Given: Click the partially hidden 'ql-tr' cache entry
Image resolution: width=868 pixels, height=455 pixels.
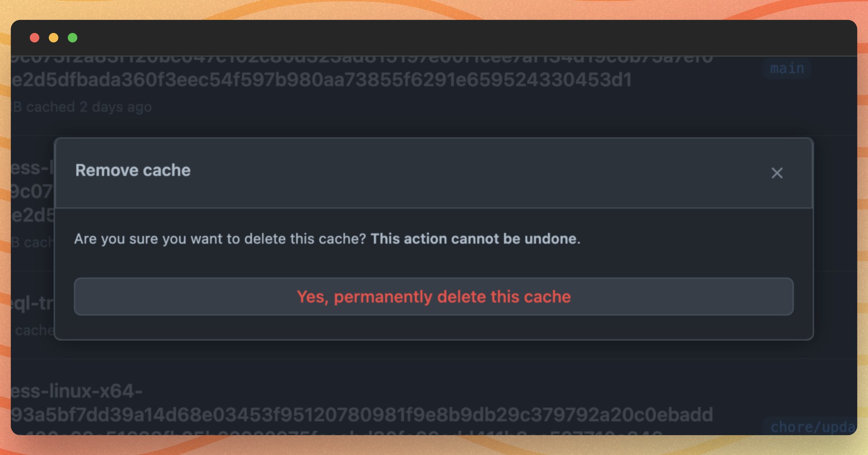Looking at the screenshot, I should tap(32, 303).
